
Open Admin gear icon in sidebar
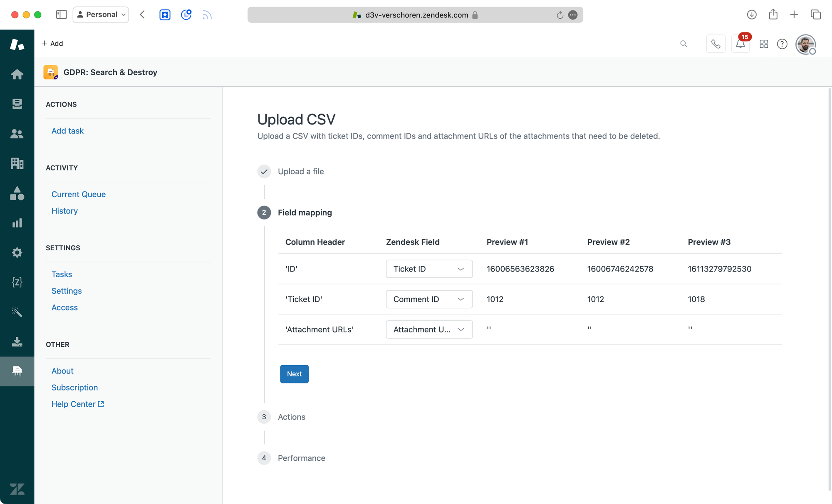[17, 252]
